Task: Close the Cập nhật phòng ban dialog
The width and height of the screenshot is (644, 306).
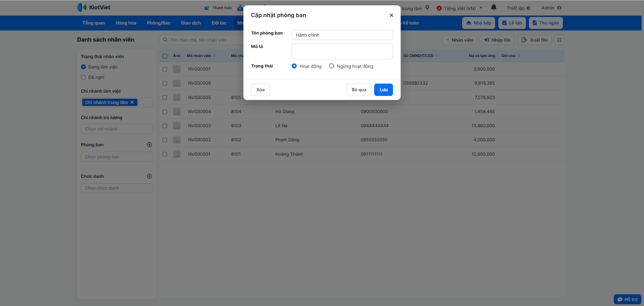Action: pos(391,15)
